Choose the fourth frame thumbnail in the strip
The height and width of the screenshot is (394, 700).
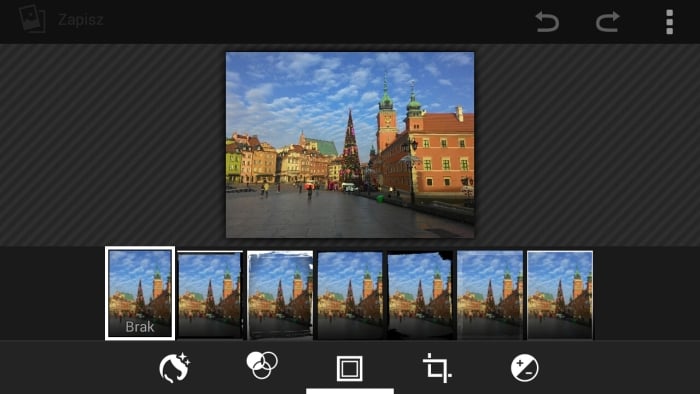[x=350, y=294]
